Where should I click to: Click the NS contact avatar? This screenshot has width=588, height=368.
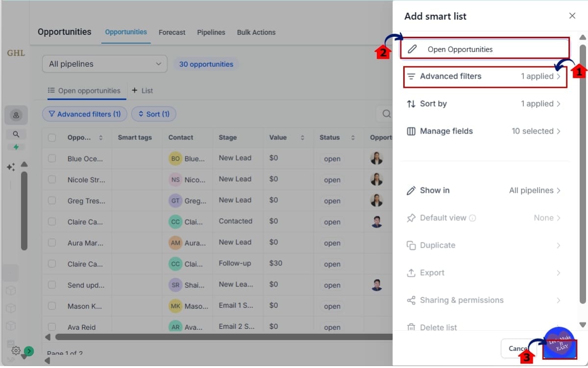(175, 180)
